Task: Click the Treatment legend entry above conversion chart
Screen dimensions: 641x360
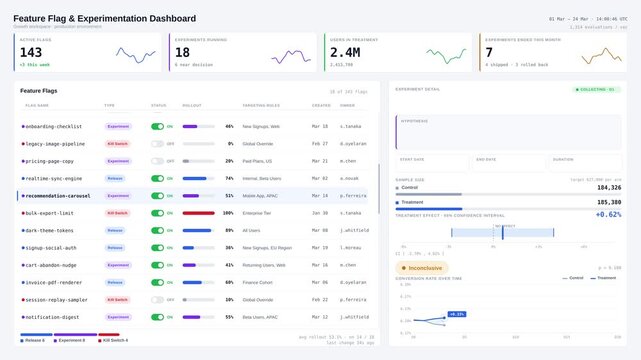Action: [x=603, y=278]
